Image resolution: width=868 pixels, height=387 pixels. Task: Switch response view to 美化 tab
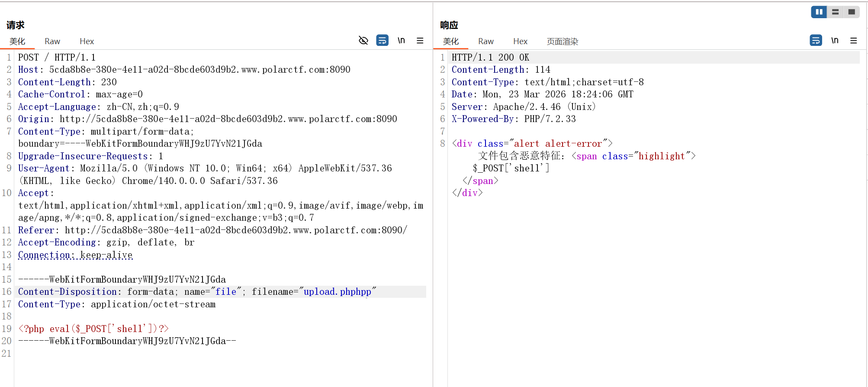point(451,42)
